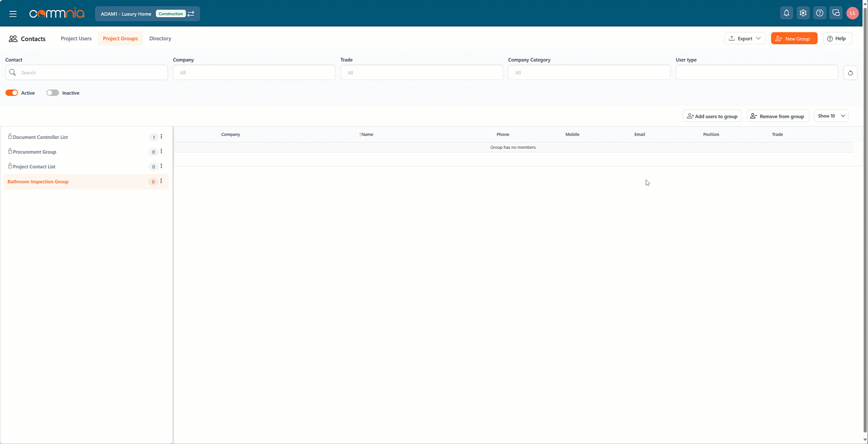
Task: Open the chat messages icon
Action: pos(836,13)
